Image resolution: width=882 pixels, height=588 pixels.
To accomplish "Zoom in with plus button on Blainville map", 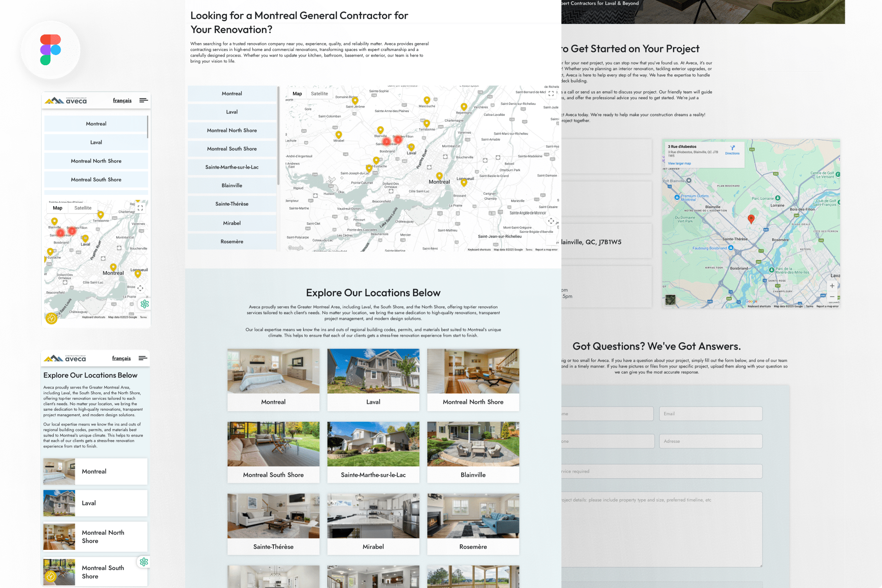I will tap(832, 286).
